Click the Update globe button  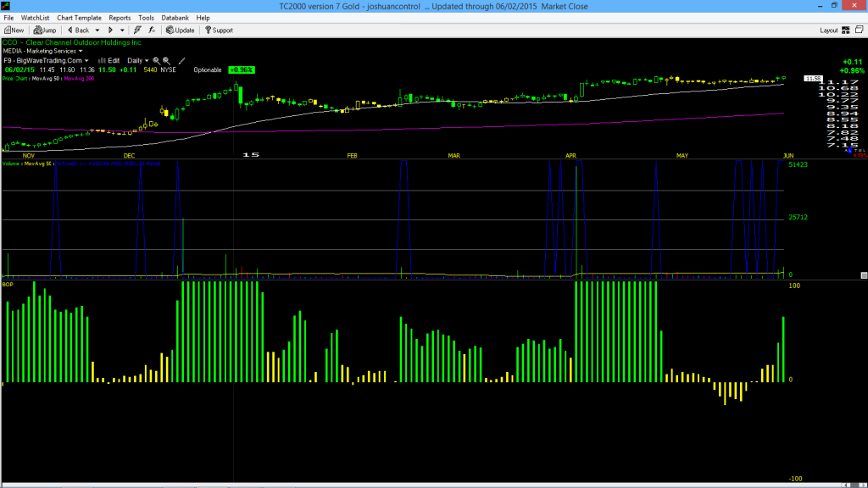[181, 30]
